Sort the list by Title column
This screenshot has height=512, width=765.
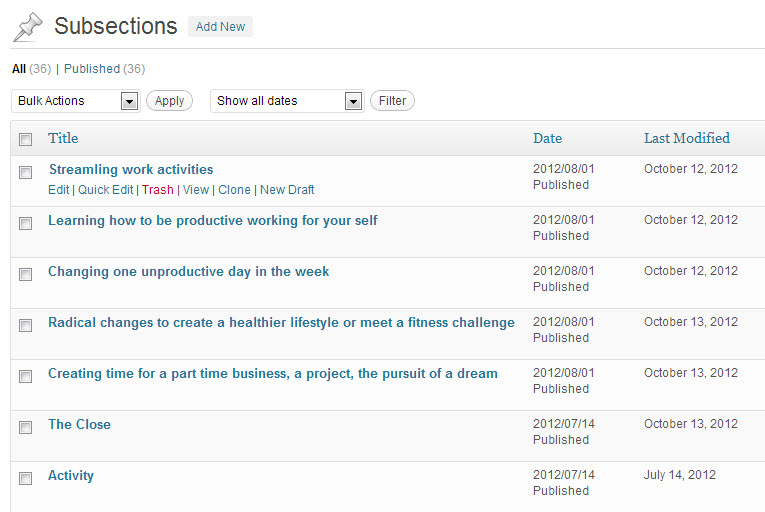point(63,138)
